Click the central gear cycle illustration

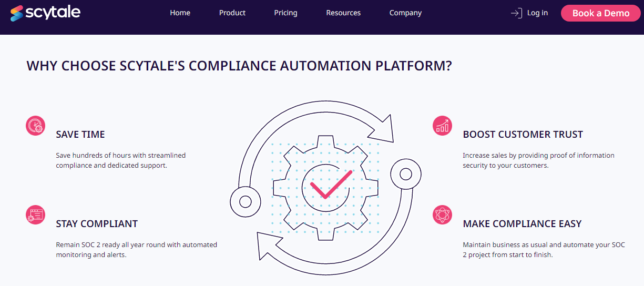click(x=325, y=187)
